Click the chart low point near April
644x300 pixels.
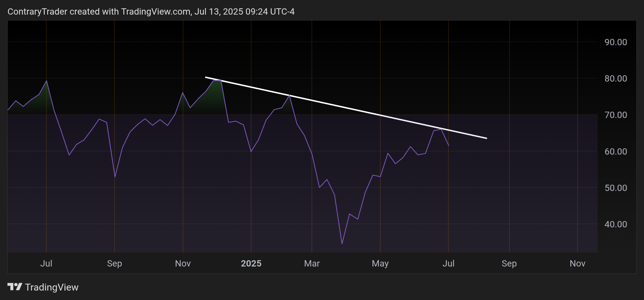[342, 244]
